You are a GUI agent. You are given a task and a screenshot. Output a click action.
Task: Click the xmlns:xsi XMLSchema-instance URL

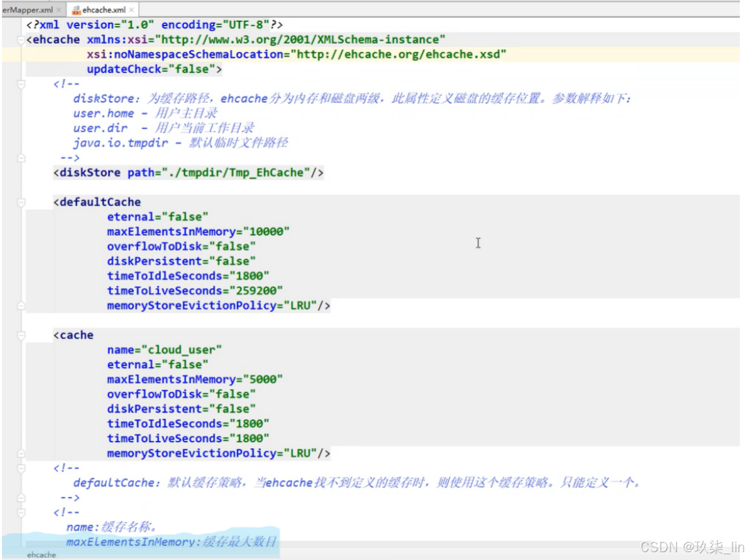pyautogui.click(x=300, y=39)
